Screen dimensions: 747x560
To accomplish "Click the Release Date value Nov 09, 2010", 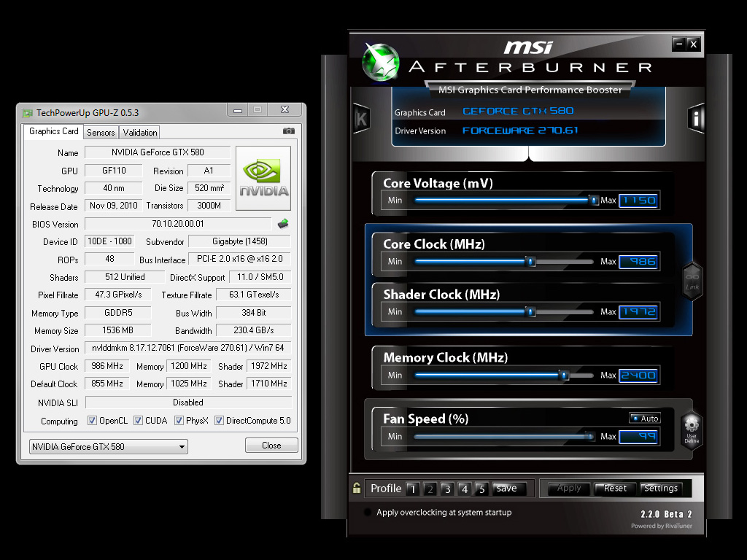I will pyautogui.click(x=114, y=206).
